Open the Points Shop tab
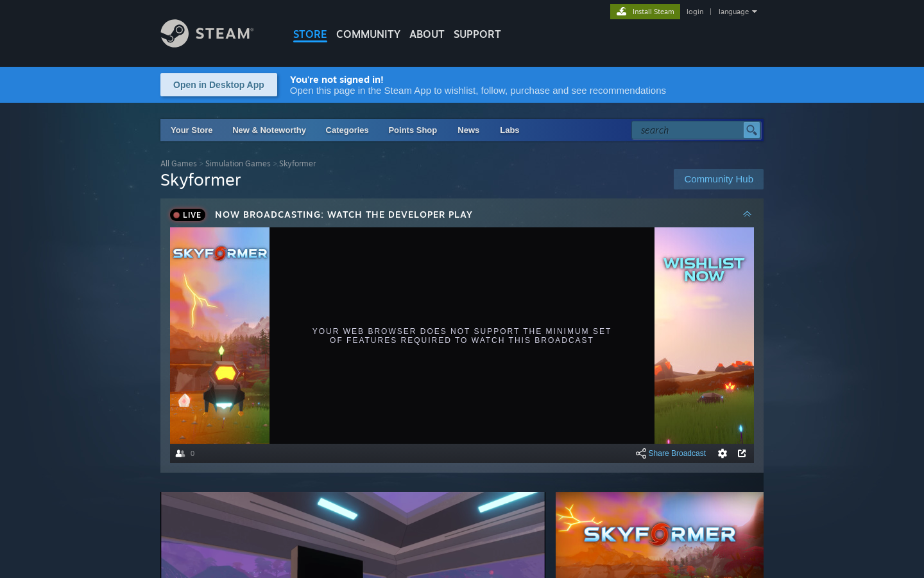The image size is (924, 578). (413, 130)
